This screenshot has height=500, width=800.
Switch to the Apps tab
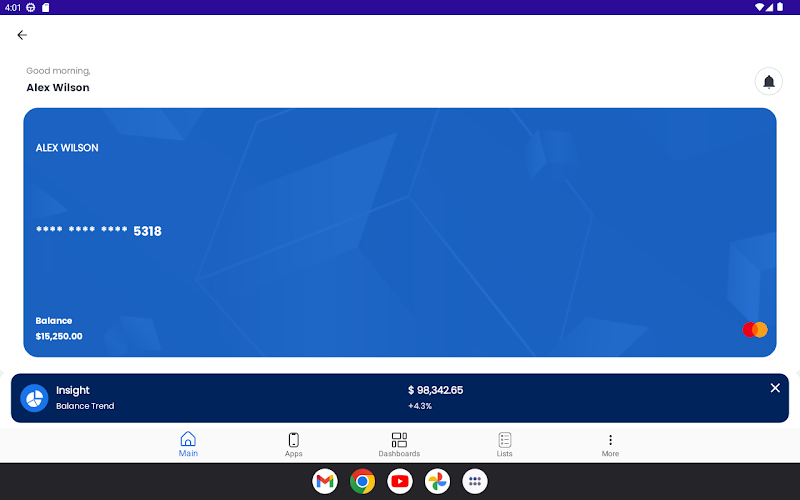(x=293, y=444)
